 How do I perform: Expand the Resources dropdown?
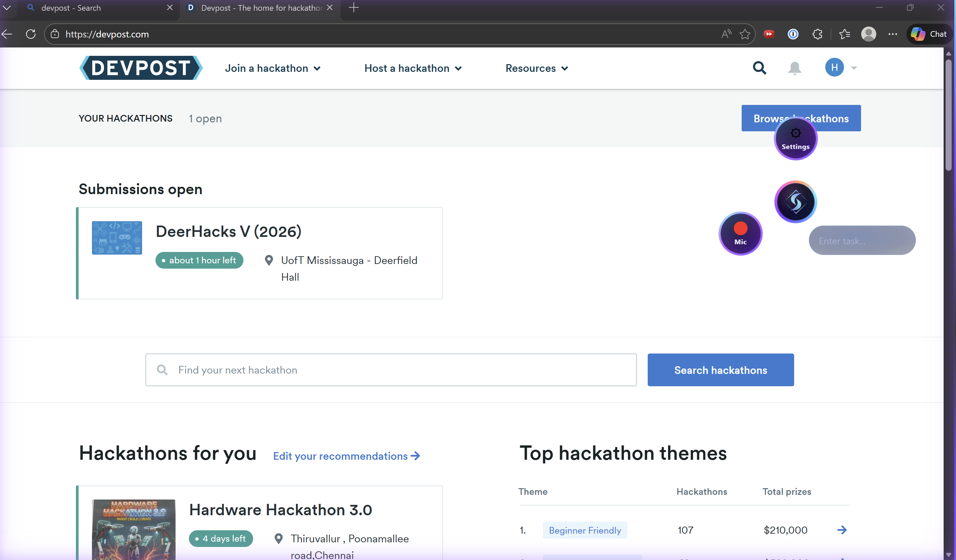[536, 68]
